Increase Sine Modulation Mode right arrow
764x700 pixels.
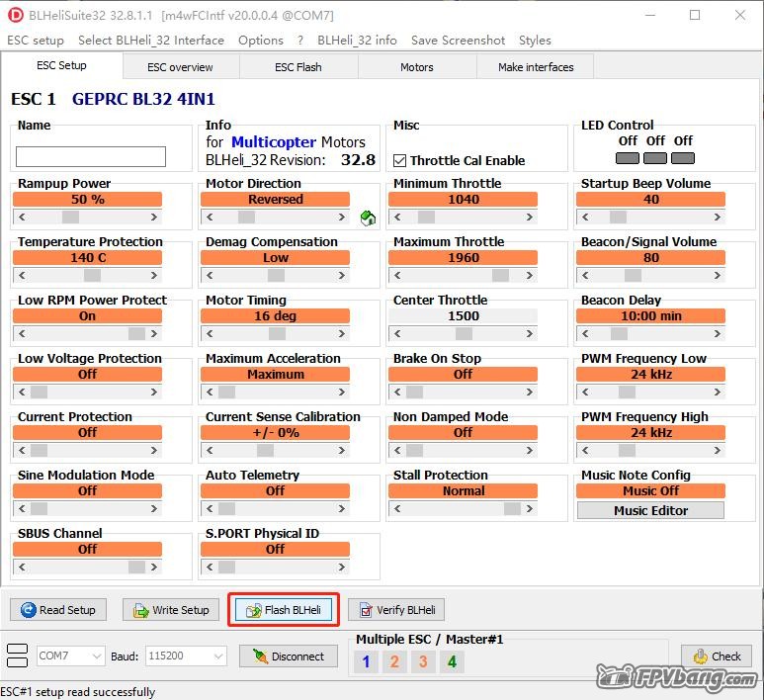click(x=154, y=509)
